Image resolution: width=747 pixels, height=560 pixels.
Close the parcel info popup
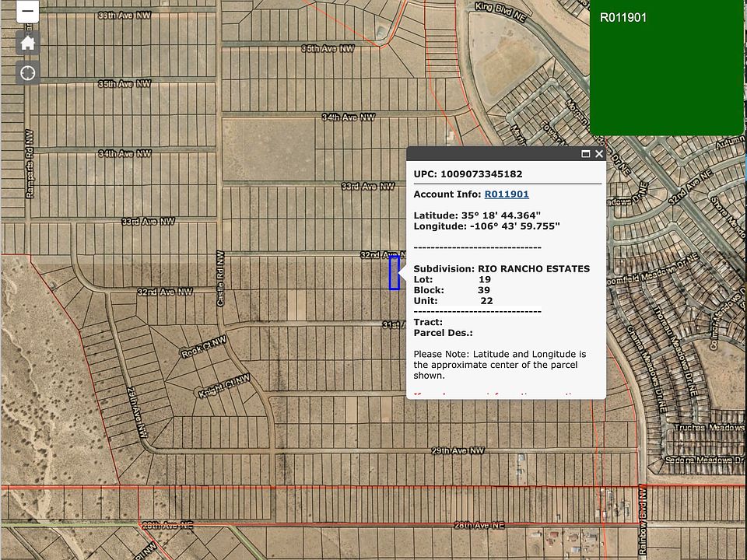point(599,154)
